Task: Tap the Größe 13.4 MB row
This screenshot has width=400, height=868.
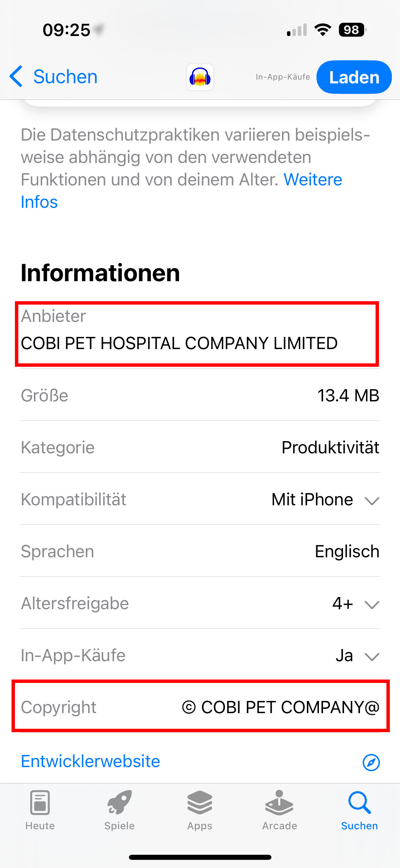Action: (200, 395)
